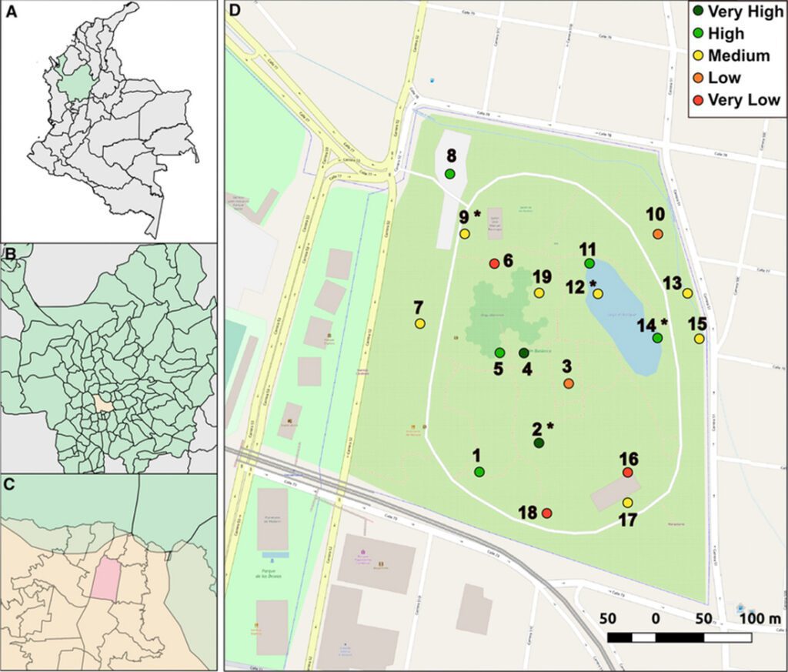
Task: Click the map scale bar
Action: tap(678, 637)
